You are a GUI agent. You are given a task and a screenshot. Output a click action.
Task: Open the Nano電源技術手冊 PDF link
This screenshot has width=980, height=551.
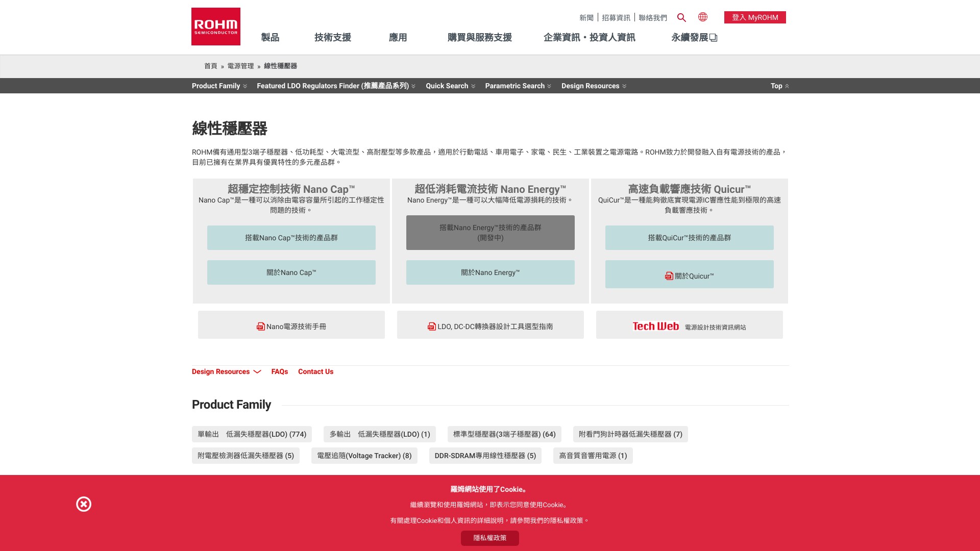coord(291,326)
